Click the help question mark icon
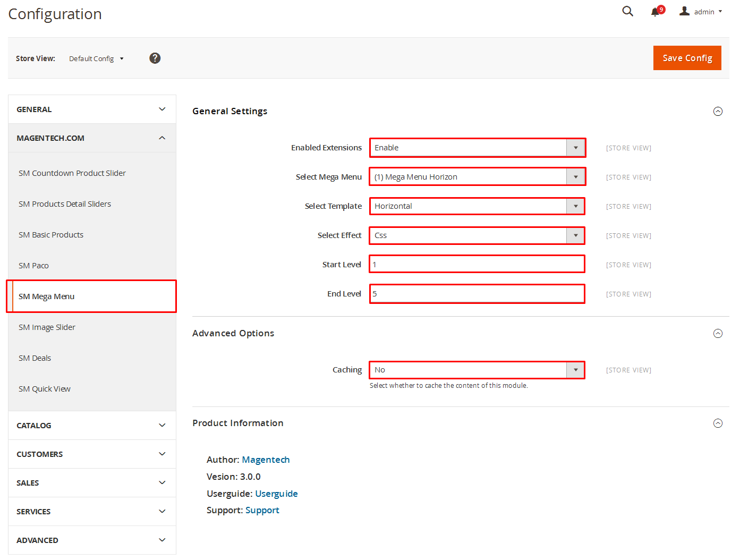This screenshot has width=740, height=560. (155, 58)
